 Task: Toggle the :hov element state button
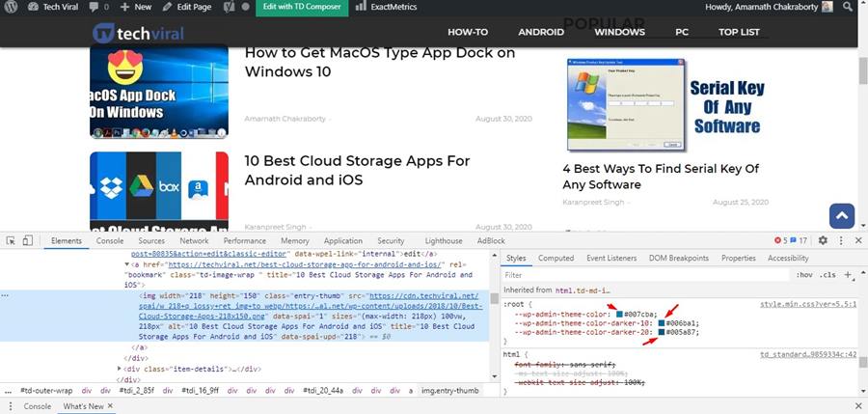(804, 275)
